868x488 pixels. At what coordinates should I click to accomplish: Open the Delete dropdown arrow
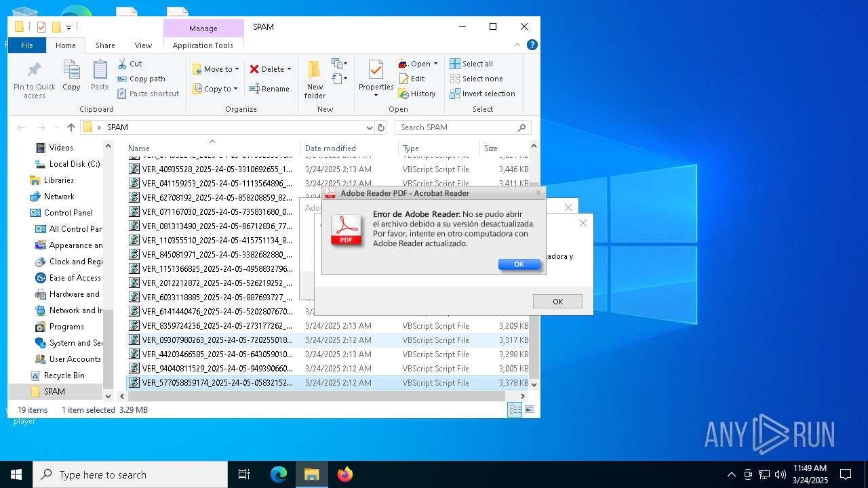coord(289,69)
